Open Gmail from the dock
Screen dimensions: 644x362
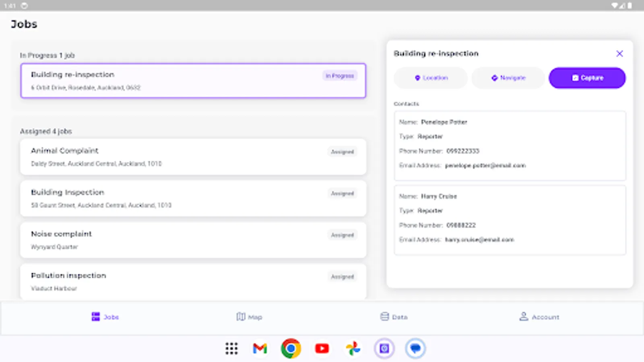point(260,348)
